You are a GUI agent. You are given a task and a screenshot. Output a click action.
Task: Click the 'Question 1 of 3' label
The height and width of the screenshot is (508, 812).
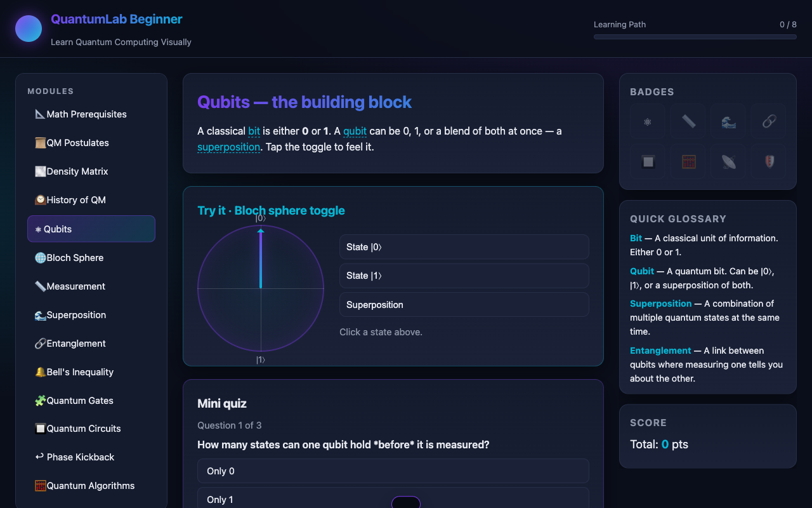point(230,425)
